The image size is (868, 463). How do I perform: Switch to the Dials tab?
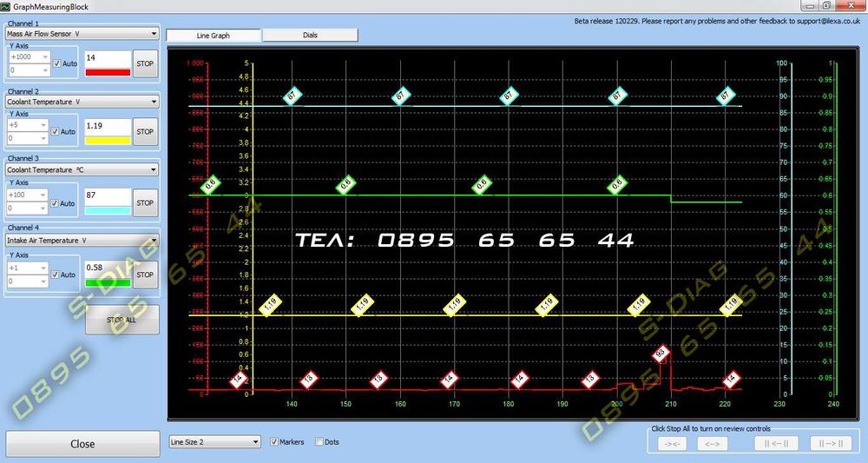[310, 35]
